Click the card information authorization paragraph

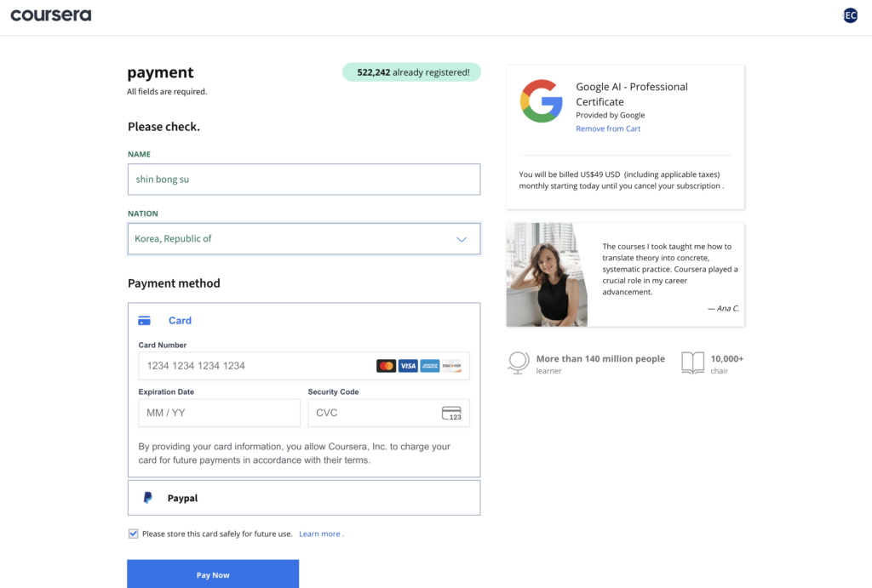tap(294, 453)
